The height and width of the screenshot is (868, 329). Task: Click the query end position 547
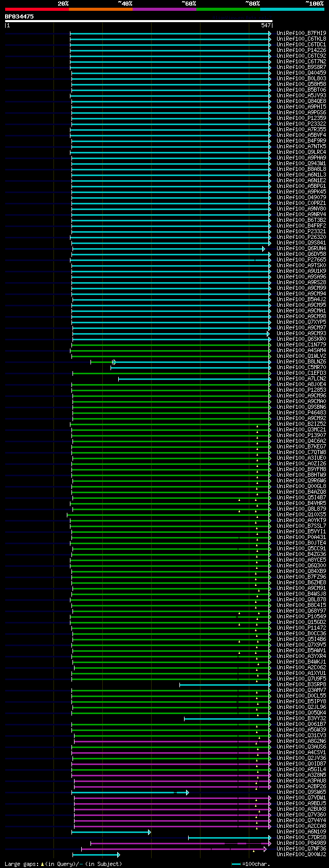tap(266, 25)
